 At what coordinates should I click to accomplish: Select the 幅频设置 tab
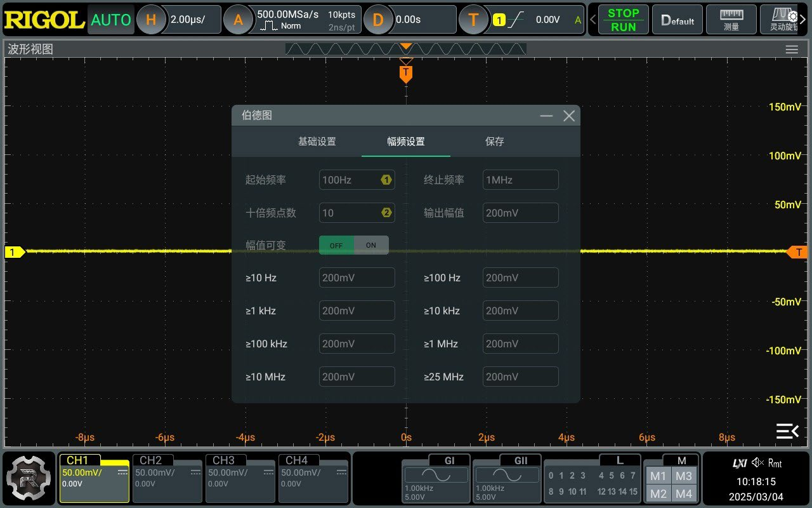coord(406,142)
